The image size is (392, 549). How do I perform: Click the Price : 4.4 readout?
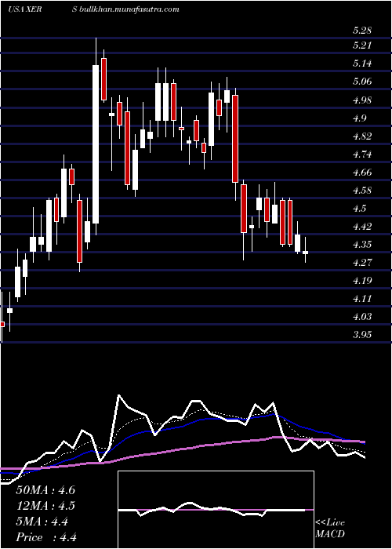click(46, 537)
